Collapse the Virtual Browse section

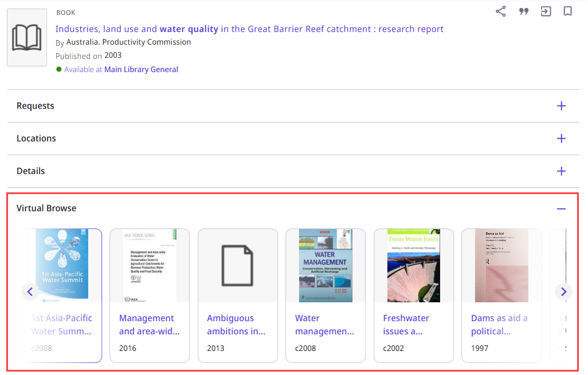pyautogui.click(x=562, y=208)
